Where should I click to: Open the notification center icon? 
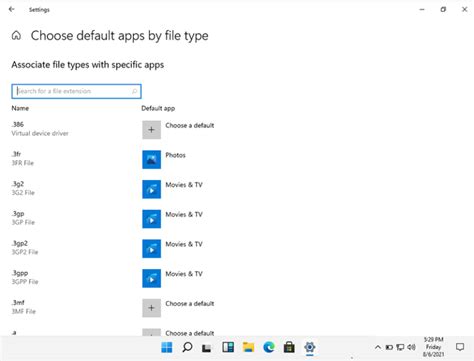[460, 347]
